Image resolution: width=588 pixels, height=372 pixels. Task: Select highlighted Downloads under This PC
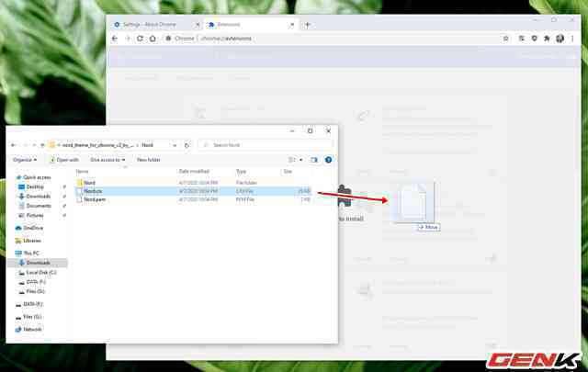click(38, 263)
